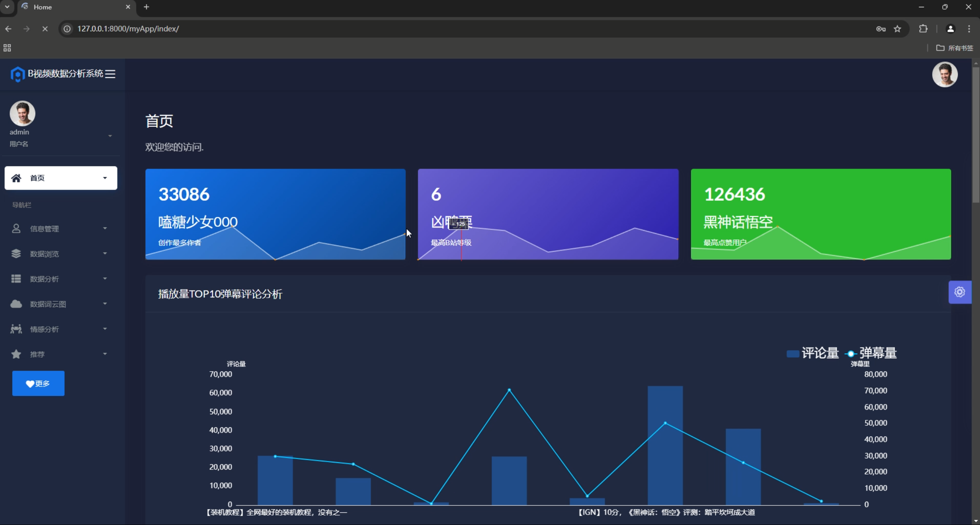Click the 数据浏览 layers icon
The height and width of the screenshot is (525, 980).
click(x=16, y=254)
